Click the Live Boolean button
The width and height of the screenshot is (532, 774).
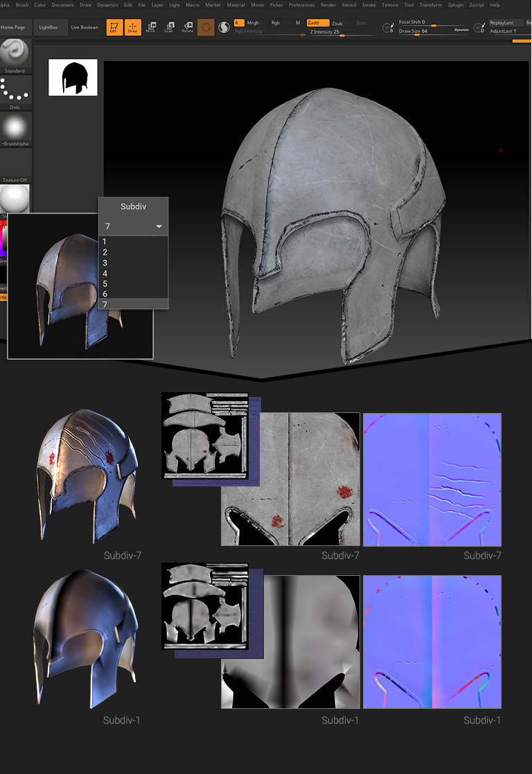(85, 28)
